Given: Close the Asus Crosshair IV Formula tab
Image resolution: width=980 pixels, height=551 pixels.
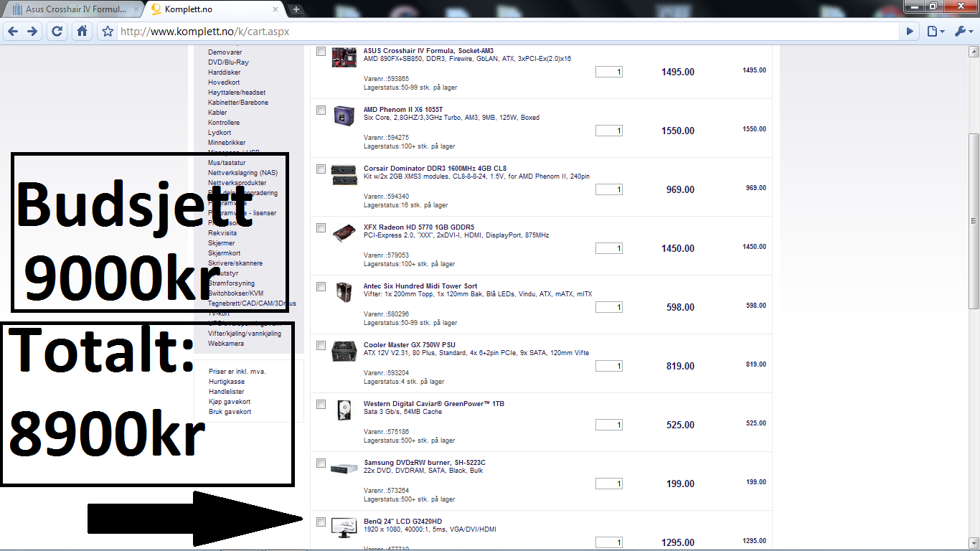Looking at the screenshot, I should (x=136, y=10).
